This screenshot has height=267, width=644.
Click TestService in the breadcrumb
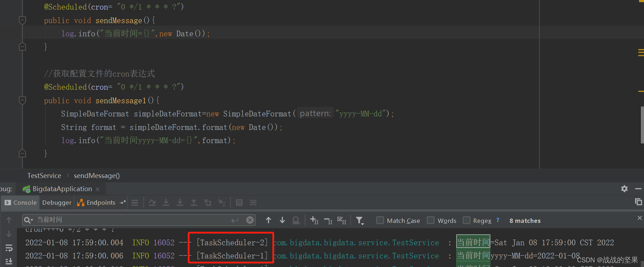(x=44, y=176)
